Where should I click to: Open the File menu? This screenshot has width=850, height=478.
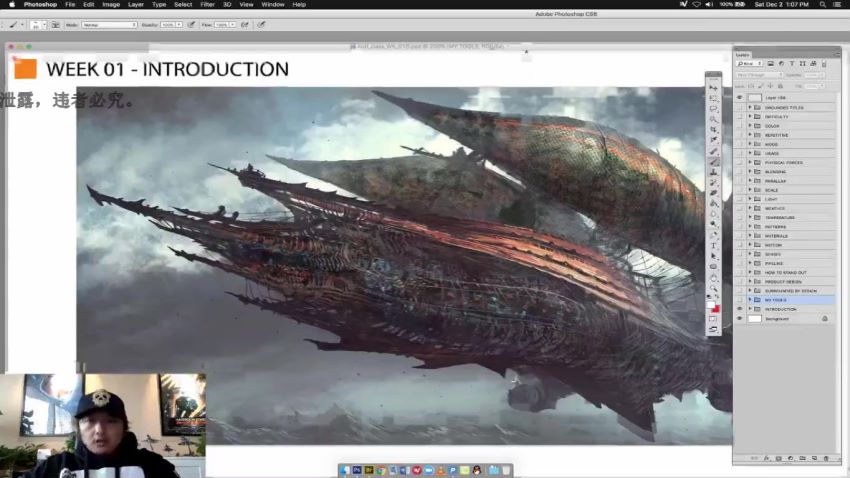(70, 4)
